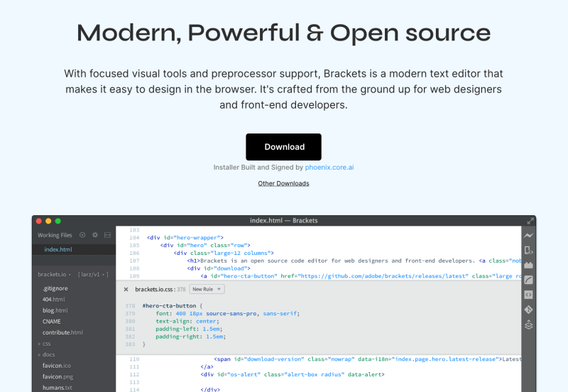Expand the docs folder in file tree
Image resolution: width=568 pixels, height=392 pixels.
point(47,354)
